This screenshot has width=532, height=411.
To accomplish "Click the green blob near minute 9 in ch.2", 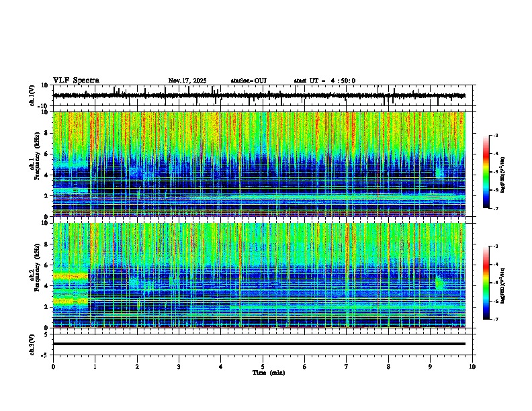I will coord(439,283).
